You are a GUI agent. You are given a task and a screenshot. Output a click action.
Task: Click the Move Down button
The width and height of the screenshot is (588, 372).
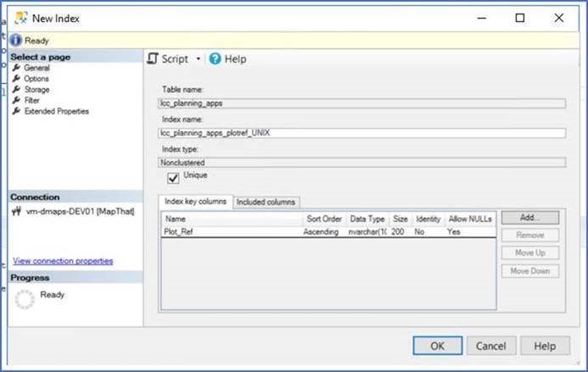pyautogui.click(x=530, y=271)
